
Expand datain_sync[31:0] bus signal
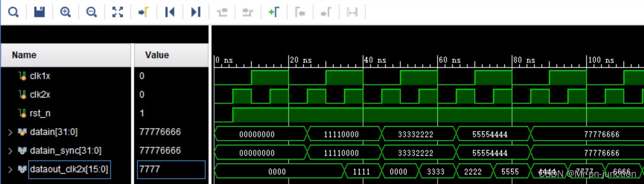tap(10, 150)
